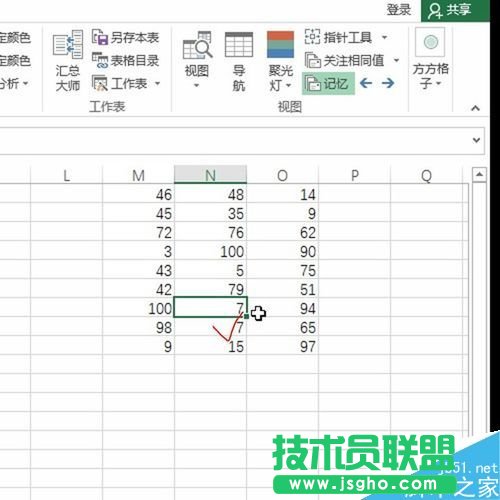500x500 pixels.
Task: Select the 指针工具 pointer tool
Action: (x=339, y=37)
